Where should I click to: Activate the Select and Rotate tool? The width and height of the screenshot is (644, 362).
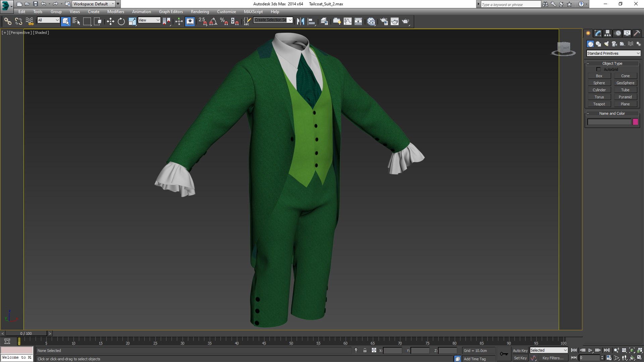pos(121,21)
